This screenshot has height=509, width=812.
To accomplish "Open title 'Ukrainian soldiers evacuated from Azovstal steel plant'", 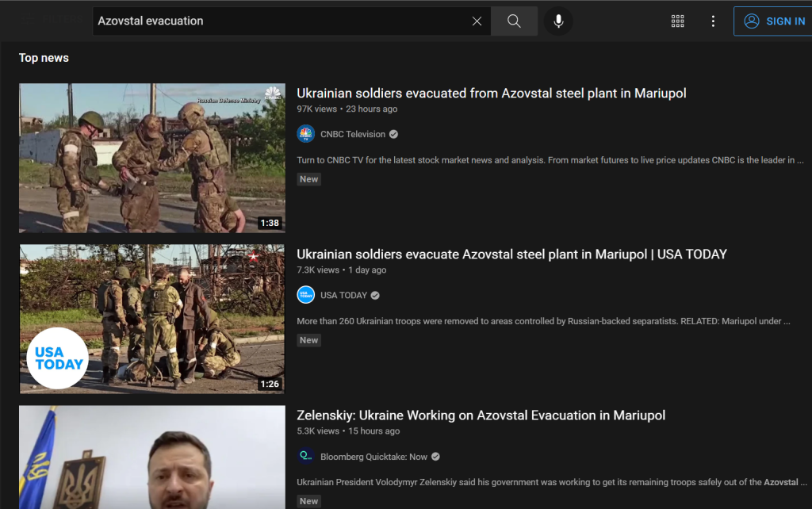I will tap(491, 94).
